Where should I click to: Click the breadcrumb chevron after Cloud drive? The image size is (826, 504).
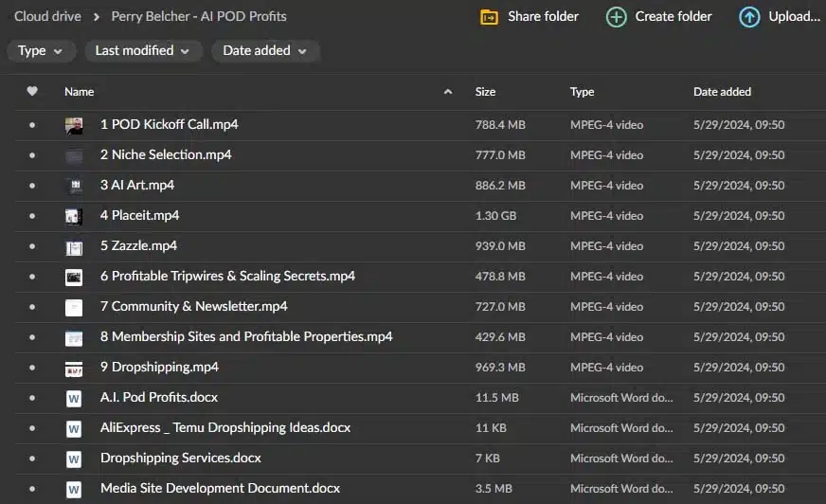pyautogui.click(x=96, y=17)
